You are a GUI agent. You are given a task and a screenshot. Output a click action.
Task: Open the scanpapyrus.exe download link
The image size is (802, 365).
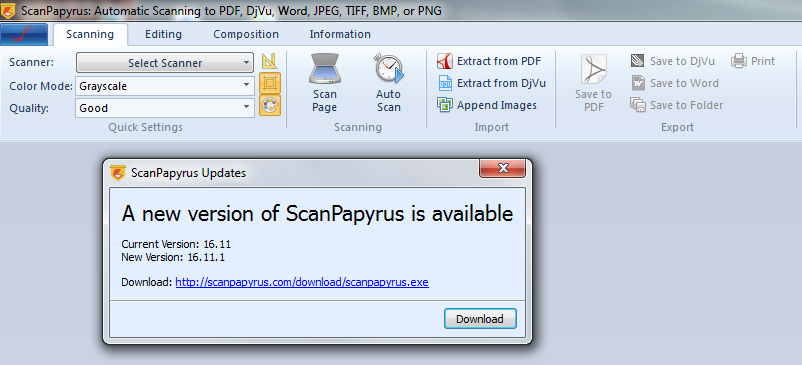[302, 282]
